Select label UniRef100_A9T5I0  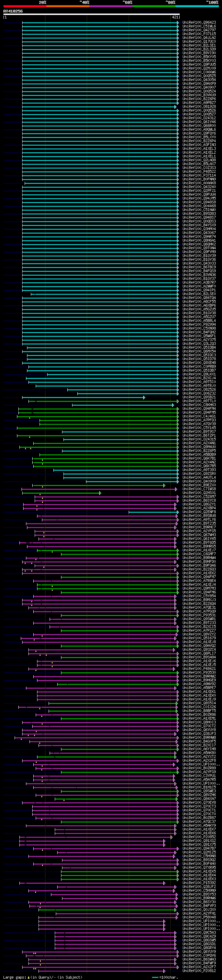(199, 382)
